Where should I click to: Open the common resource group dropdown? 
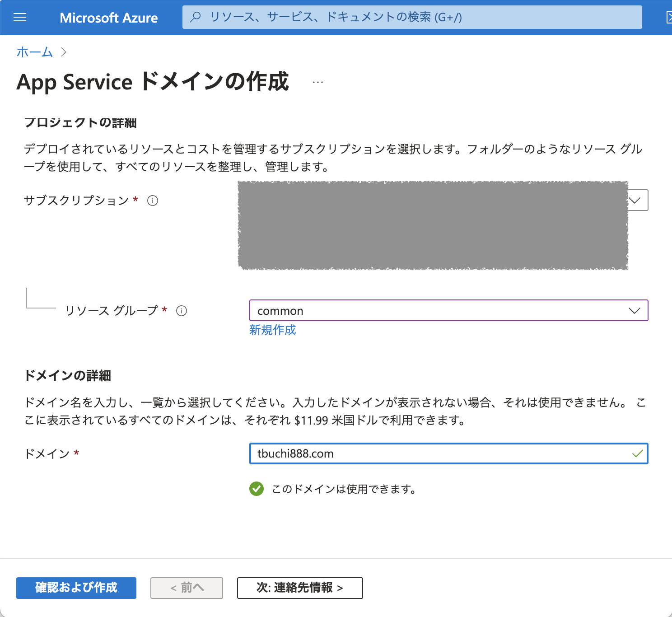coord(449,310)
